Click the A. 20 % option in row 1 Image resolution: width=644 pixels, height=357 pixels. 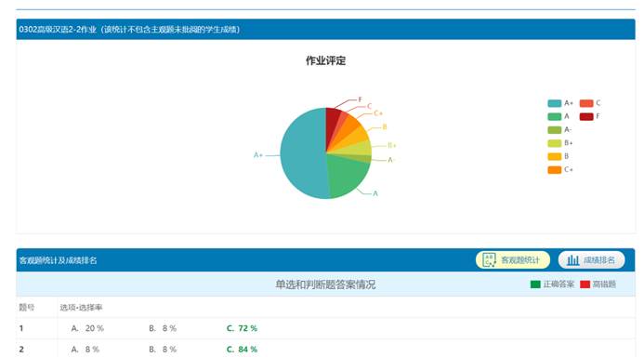(87, 328)
